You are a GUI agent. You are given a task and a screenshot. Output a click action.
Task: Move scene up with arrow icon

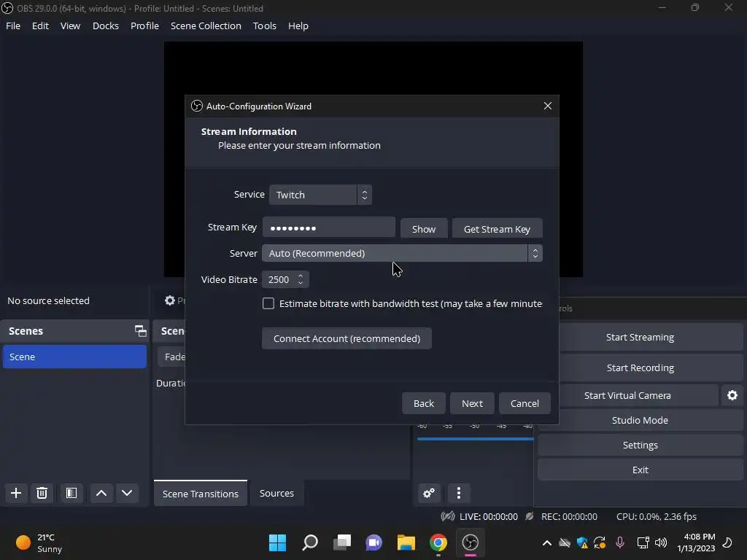[101, 493]
